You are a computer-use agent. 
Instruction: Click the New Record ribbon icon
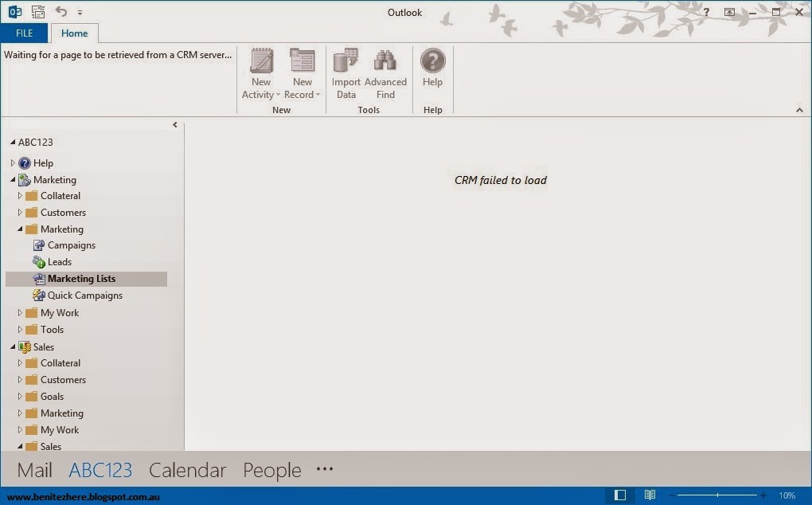click(x=303, y=61)
